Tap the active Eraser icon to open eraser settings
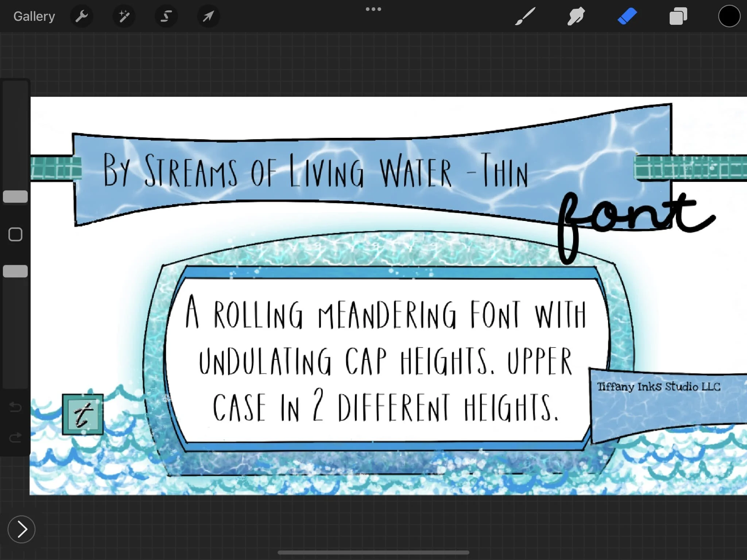This screenshot has width=747, height=560. [627, 16]
